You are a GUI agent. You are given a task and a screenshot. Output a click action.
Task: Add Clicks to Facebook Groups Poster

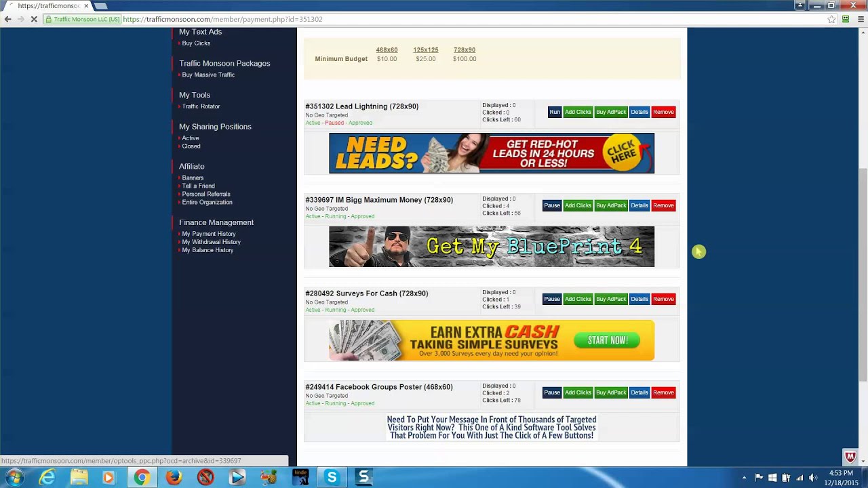click(578, 392)
